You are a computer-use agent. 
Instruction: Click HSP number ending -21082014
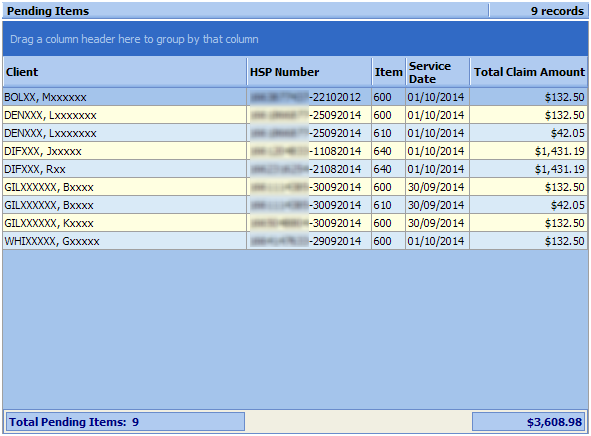(309, 169)
